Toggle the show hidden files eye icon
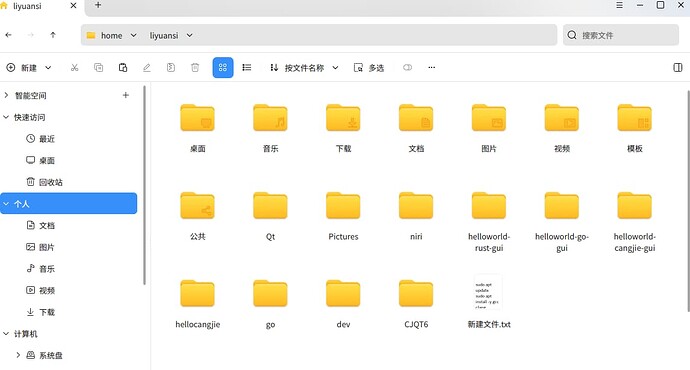Viewport: 690px width, 370px height. point(407,67)
